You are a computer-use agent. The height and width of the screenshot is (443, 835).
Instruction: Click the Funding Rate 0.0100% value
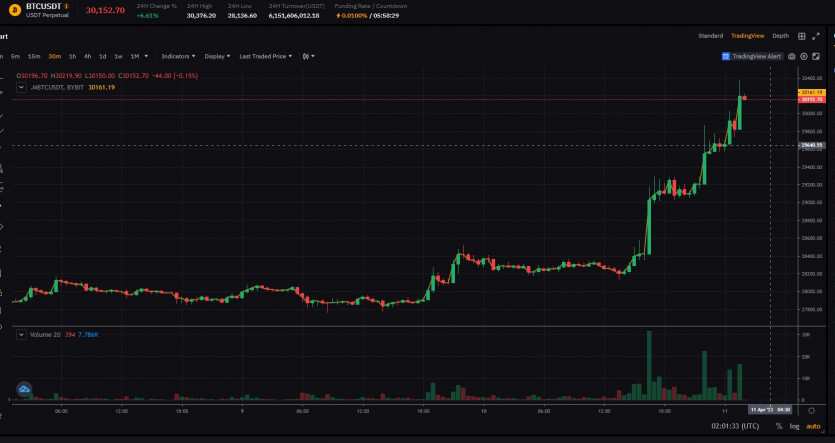pos(354,15)
